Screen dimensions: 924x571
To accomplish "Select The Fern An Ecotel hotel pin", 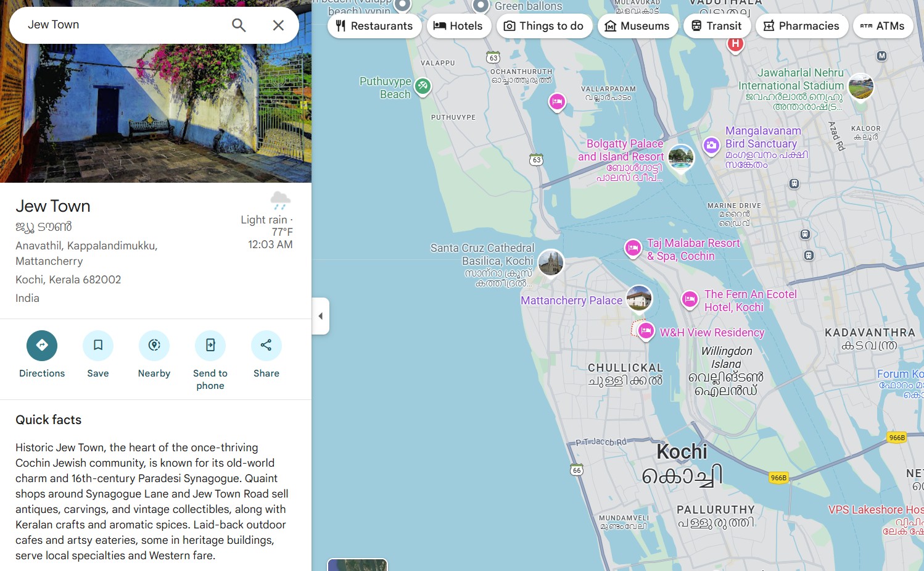I will [690, 300].
